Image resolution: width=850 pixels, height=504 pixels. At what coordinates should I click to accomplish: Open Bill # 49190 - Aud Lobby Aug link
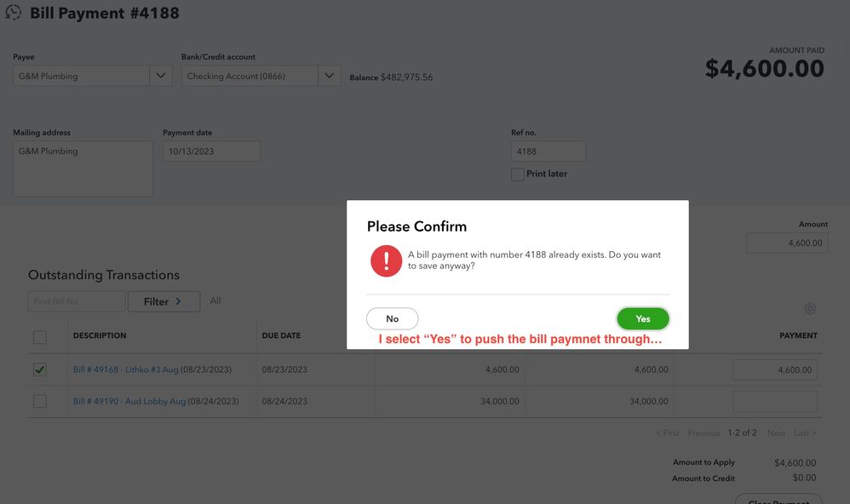point(129,401)
